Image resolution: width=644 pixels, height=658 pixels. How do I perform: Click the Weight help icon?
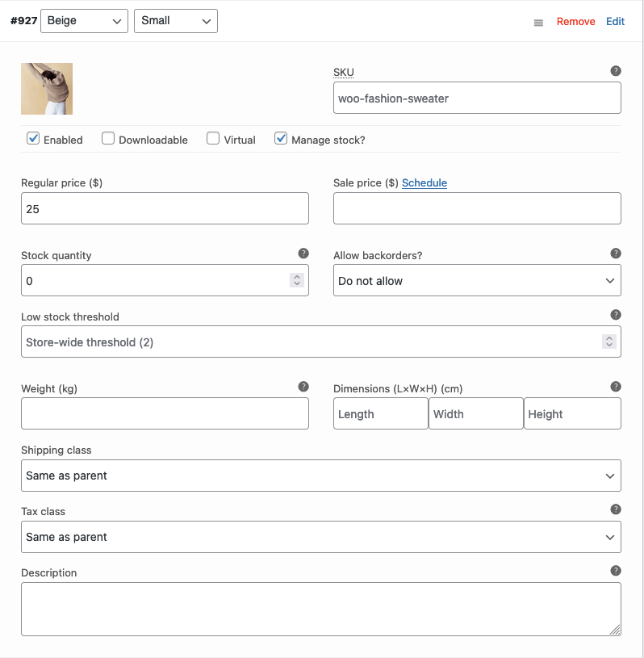(303, 387)
